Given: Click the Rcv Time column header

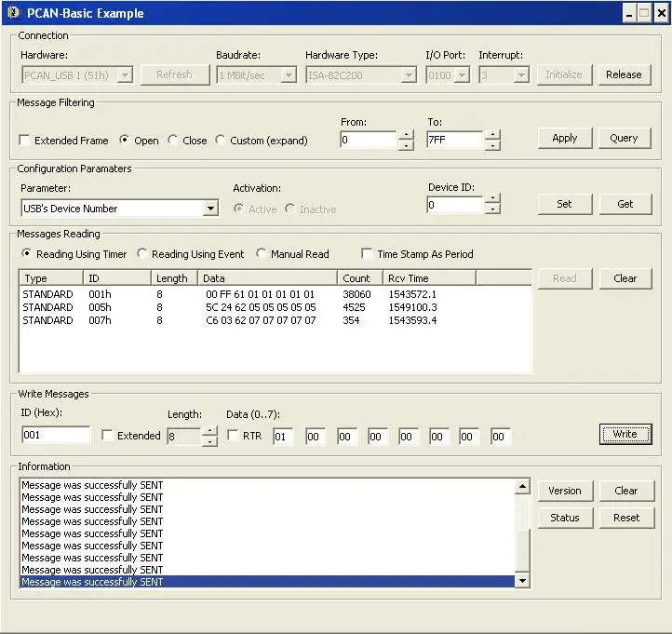Looking at the screenshot, I should (x=429, y=278).
